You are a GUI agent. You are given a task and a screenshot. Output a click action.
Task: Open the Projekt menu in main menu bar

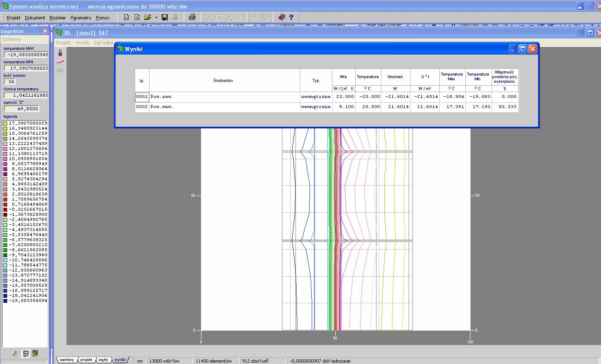coord(14,18)
